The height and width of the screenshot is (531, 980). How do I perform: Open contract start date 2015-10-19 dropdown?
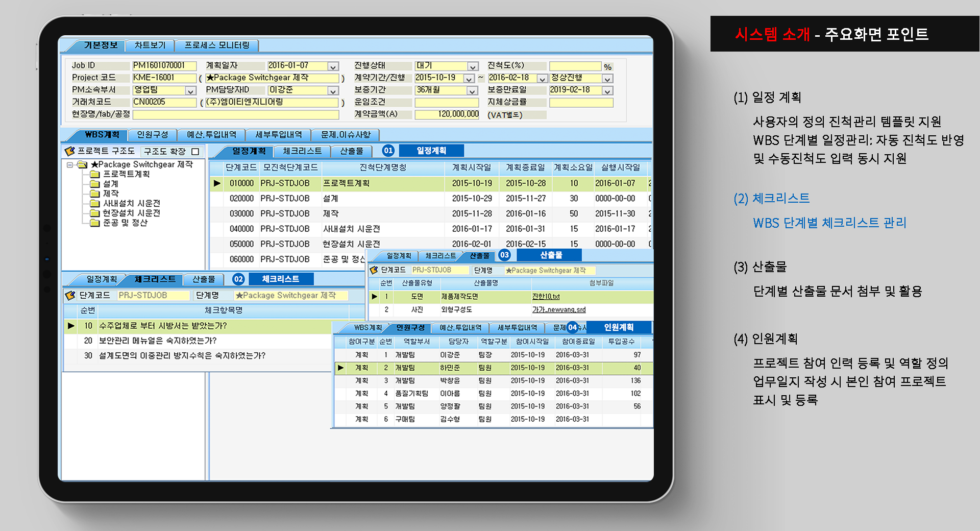(469, 79)
